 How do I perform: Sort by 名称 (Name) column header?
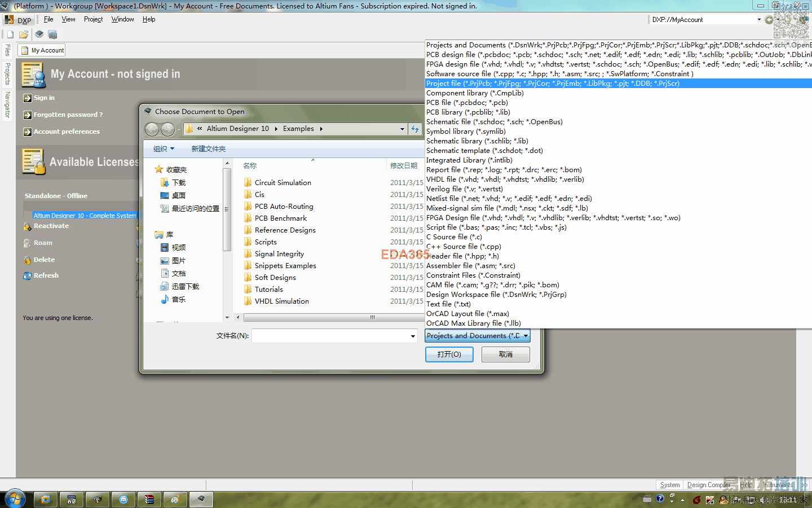pos(250,166)
